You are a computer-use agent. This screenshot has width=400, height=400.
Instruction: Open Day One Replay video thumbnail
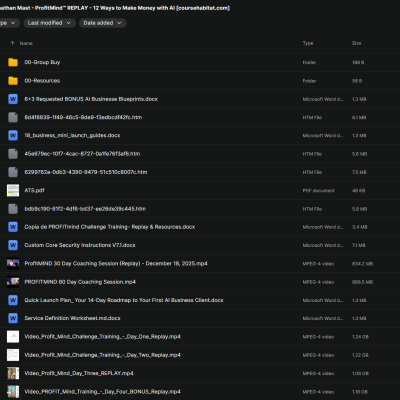click(x=13, y=337)
